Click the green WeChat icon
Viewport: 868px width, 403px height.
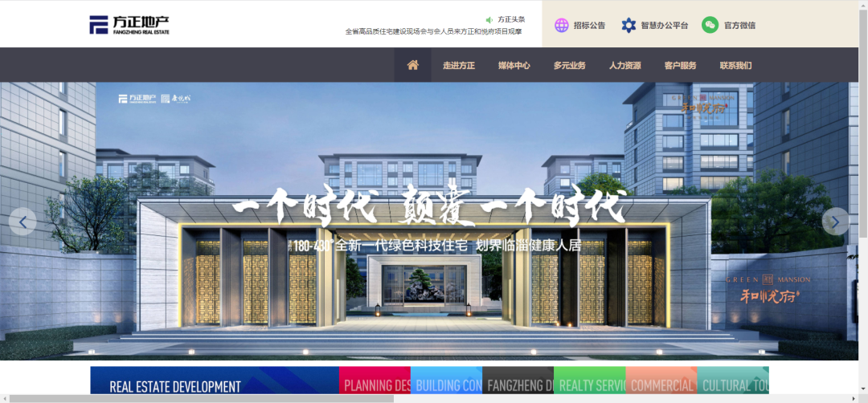pyautogui.click(x=710, y=25)
